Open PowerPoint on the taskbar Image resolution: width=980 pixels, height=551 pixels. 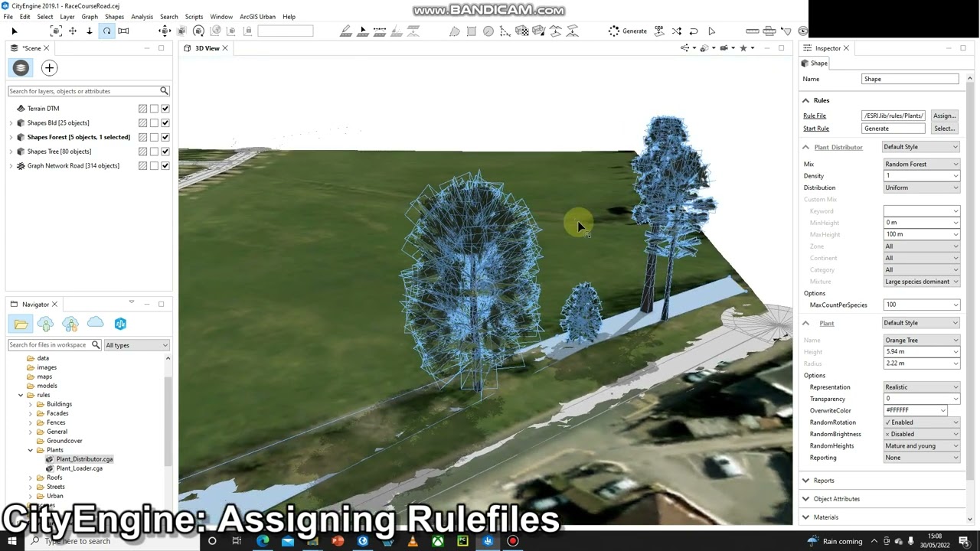(x=338, y=541)
